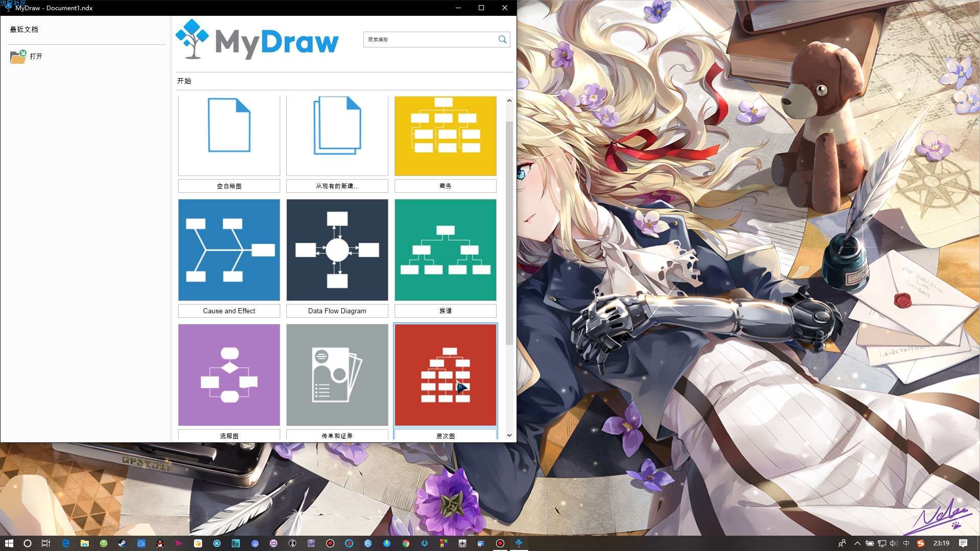Click the Sogou input S tray icon
980x551 pixels.
coord(921,543)
